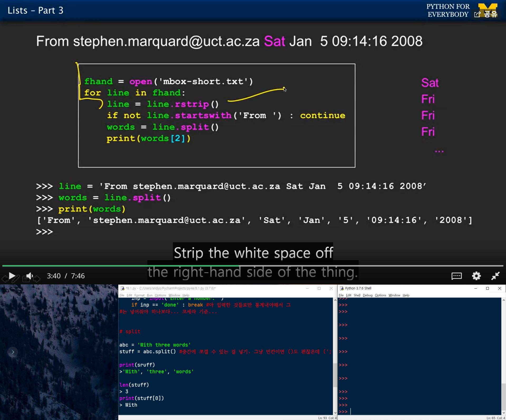Click the back arrow overlay icon
Image resolution: width=506 pixels, height=420 pixels.
pyautogui.click(x=5, y=278)
